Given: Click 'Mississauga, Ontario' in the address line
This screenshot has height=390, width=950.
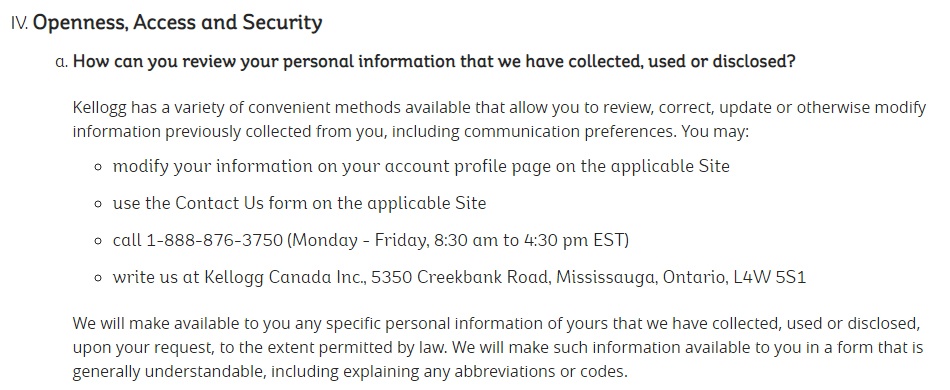Looking at the screenshot, I should pos(642,277).
